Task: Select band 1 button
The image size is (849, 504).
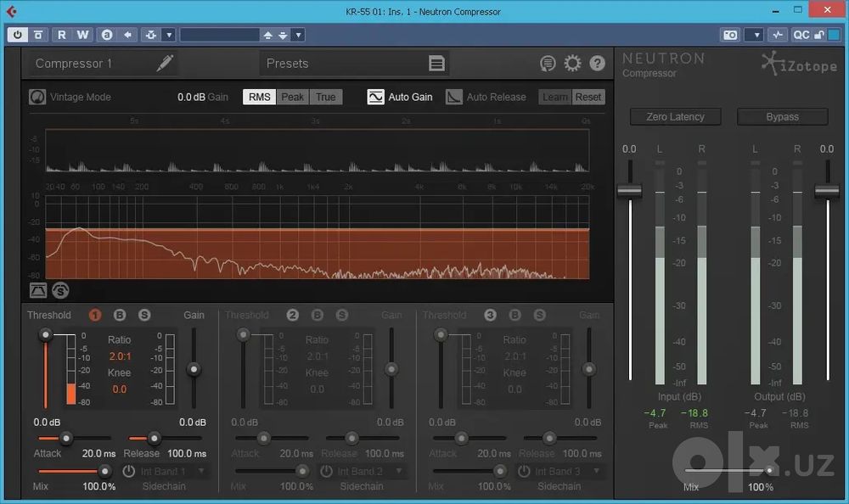Action: click(95, 315)
